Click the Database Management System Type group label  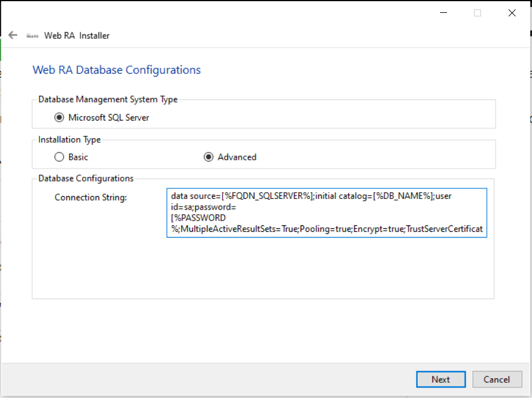click(x=108, y=99)
